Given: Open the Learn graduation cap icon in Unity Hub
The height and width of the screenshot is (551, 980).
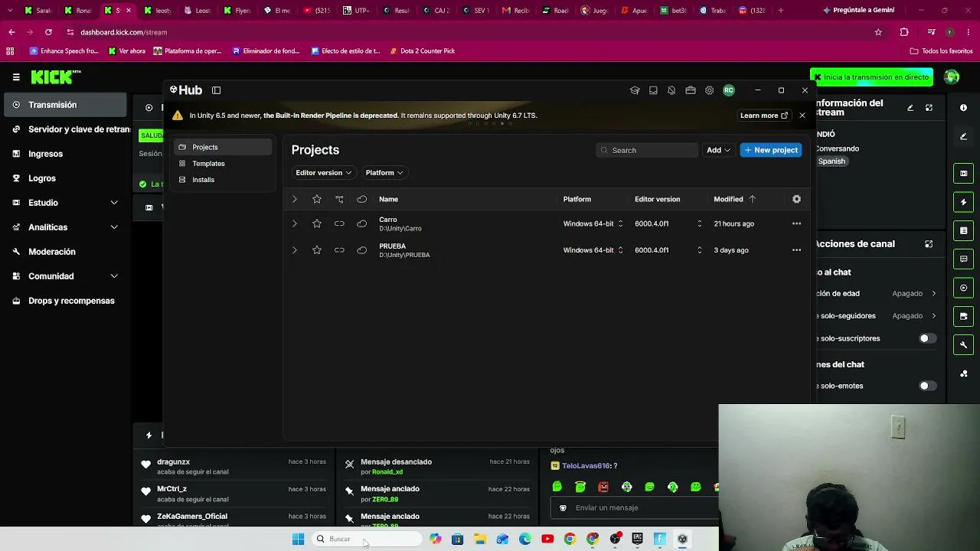Looking at the screenshot, I should click(x=635, y=90).
